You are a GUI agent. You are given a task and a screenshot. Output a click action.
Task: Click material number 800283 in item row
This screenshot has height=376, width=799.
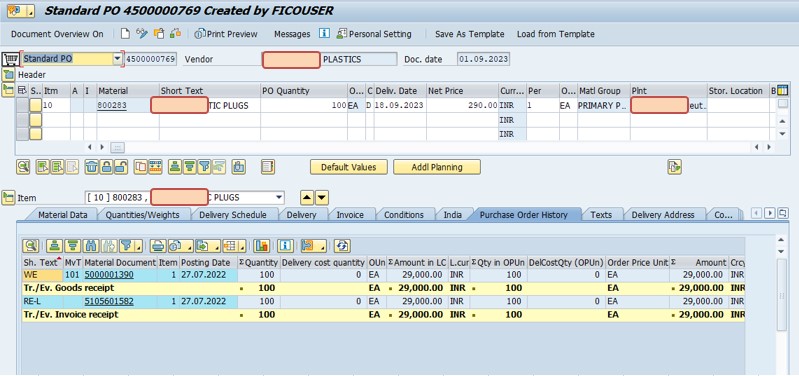point(112,105)
